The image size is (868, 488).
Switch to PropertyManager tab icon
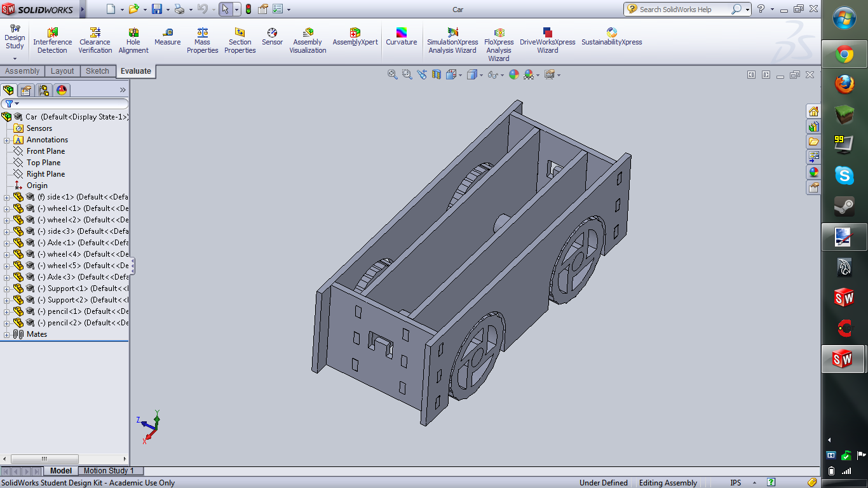(26, 90)
